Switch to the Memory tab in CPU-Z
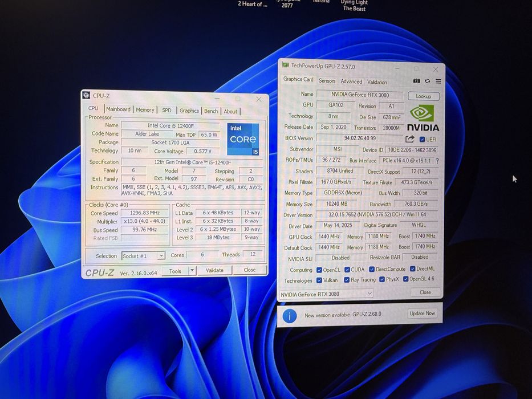The width and height of the screenshot is (532, 399). pos(145,110)
